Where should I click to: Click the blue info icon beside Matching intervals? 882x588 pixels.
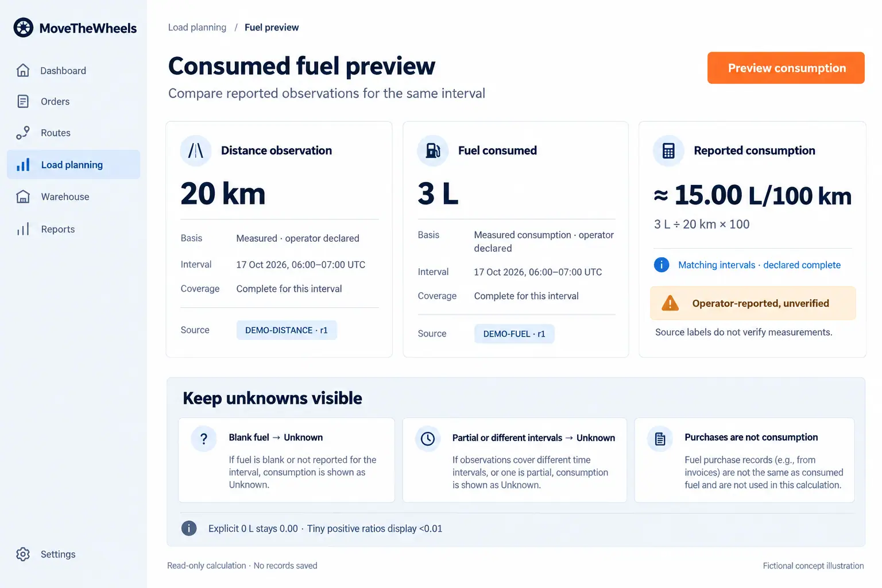(x=661, y=265)
